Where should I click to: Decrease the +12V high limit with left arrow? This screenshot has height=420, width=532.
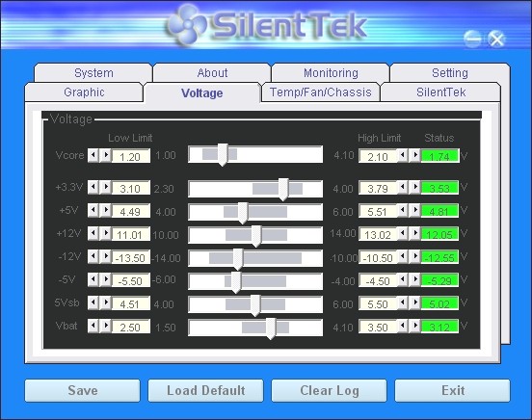tap(403, 233)
